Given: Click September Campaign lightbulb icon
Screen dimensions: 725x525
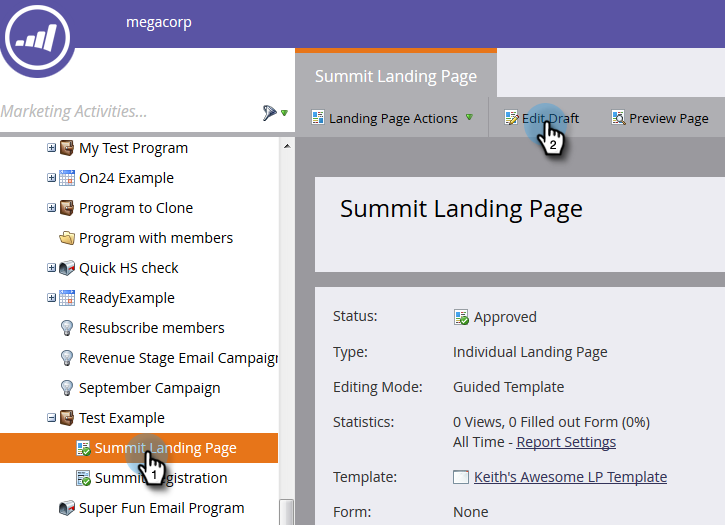Looking at the screenshot, I should pyautogui.click(x=67, y=388).
